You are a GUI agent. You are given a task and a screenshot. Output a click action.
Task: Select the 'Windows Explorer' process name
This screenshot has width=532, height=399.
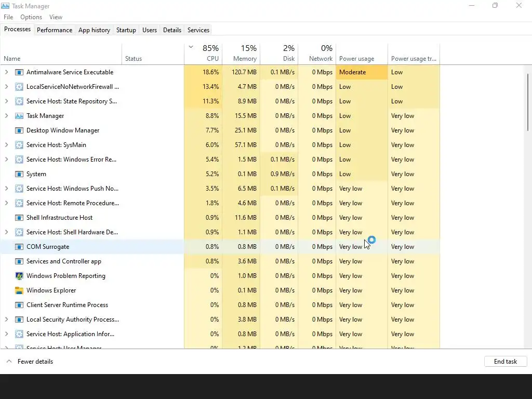point(51,290)
